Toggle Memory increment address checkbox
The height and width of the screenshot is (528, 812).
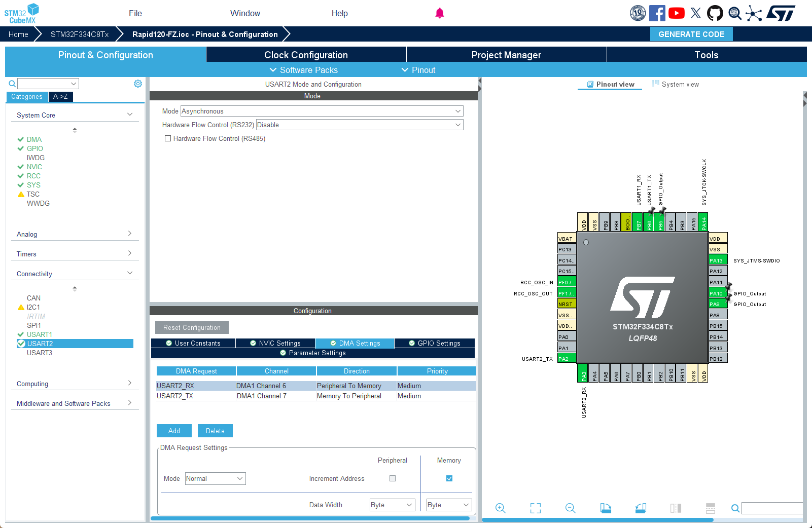coord(449,478)
